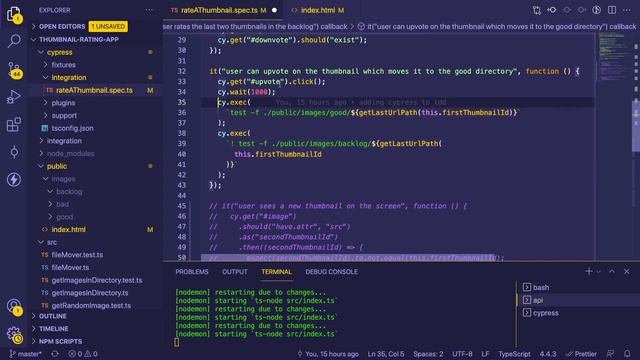Expand the support folder
Image resolution: width=640 pixels, height=360 pixels.
(x=64, y=116)
